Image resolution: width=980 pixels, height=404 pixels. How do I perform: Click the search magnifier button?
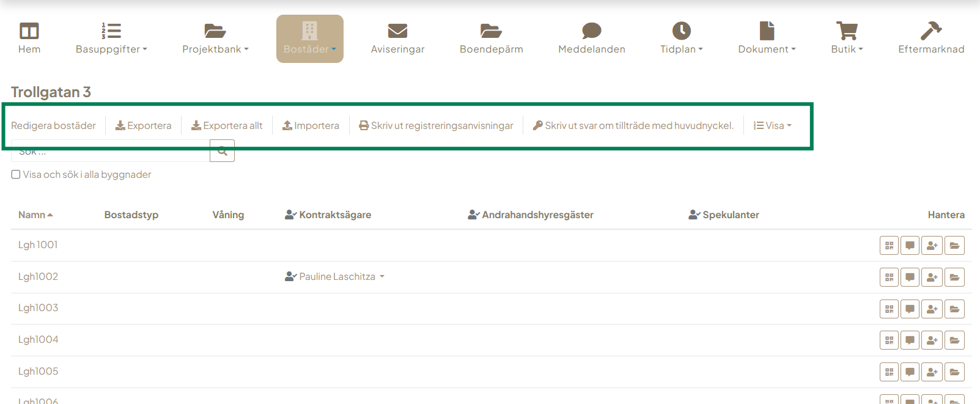[223, 152]
